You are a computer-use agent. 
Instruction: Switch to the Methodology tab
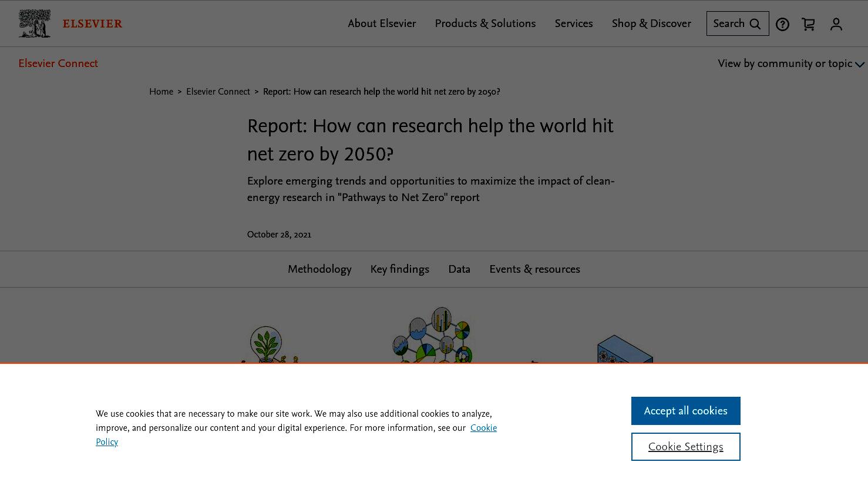tap(319, 269)
